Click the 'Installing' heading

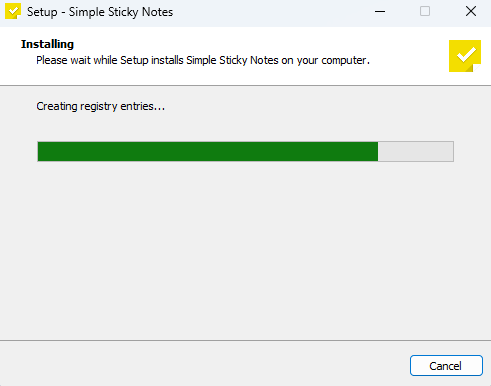47,44
